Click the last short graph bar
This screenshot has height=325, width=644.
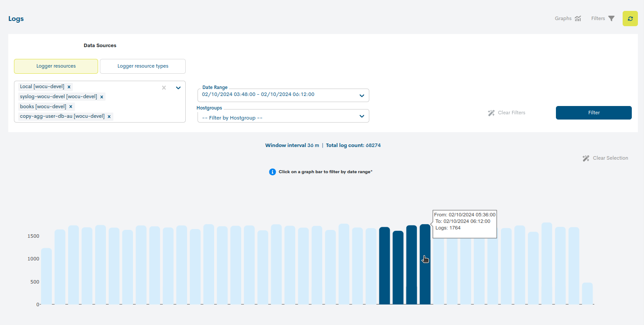point(587,294)
